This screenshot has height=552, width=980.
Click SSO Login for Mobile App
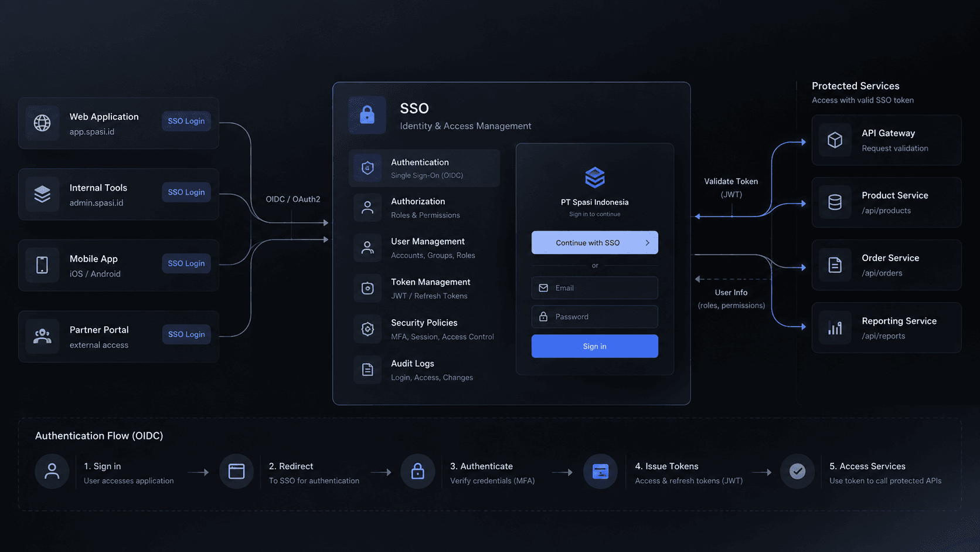coord(186,263)
